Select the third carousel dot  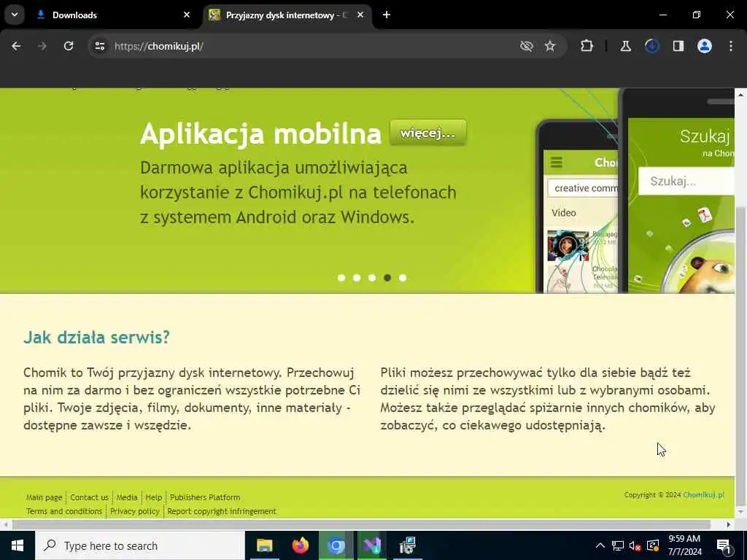pyautogui.click(x=371, y=278)
